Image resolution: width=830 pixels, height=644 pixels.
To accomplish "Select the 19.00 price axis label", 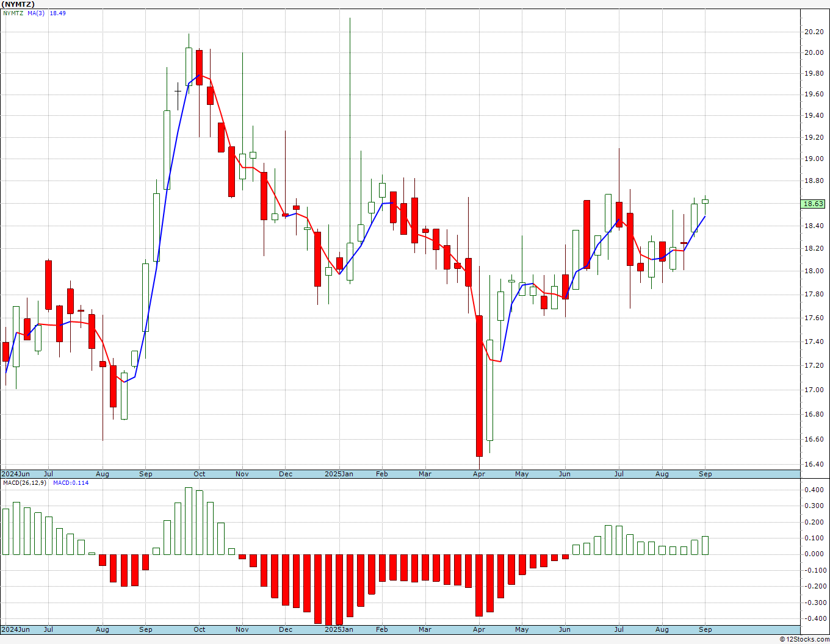I will tap(814, 159).
